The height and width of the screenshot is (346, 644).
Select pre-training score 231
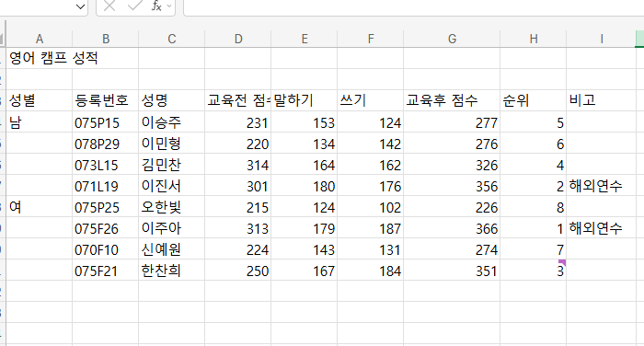tap(238, 122)
